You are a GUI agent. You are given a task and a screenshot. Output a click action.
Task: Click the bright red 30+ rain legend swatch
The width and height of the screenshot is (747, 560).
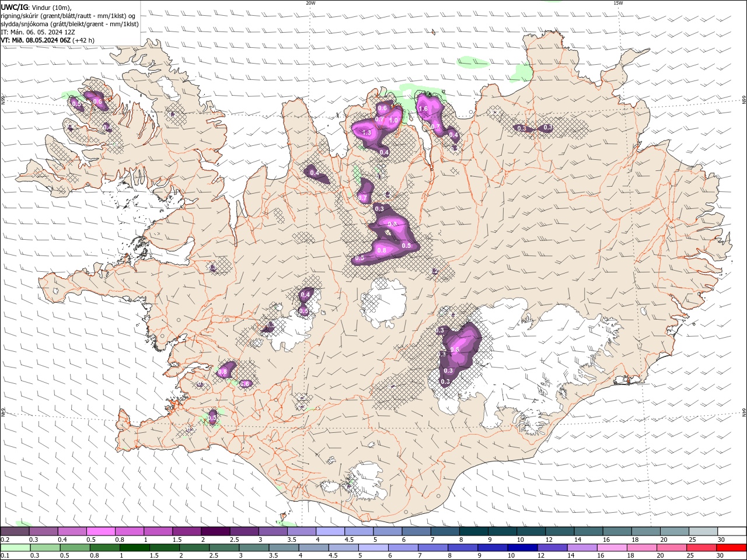coord(731,548)
